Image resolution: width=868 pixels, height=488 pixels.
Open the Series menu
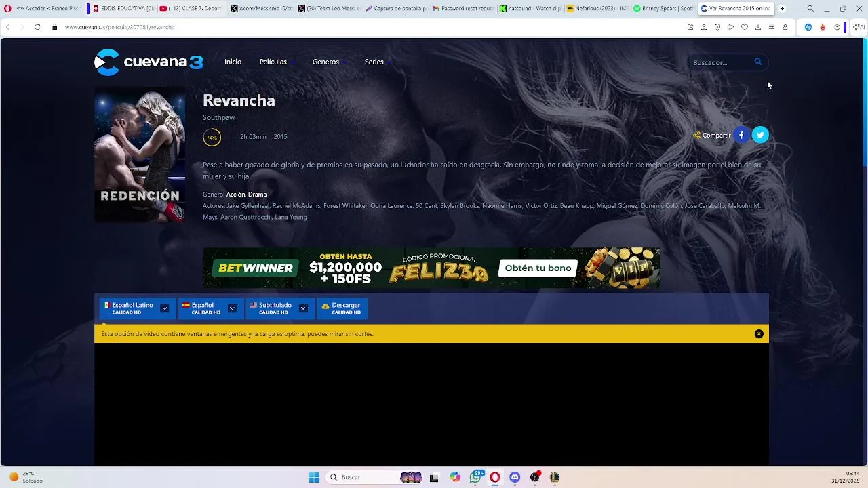click(x=374, y=62)
